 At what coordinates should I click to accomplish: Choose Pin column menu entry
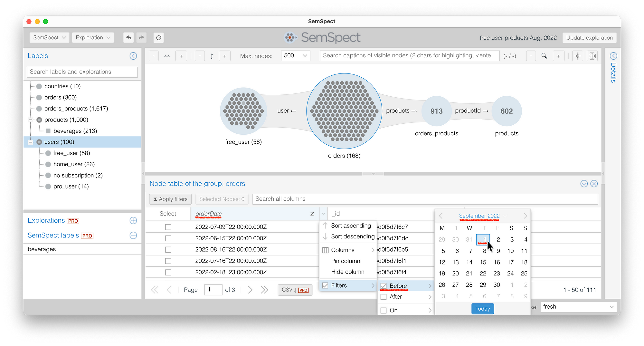(x=348, y=261)
